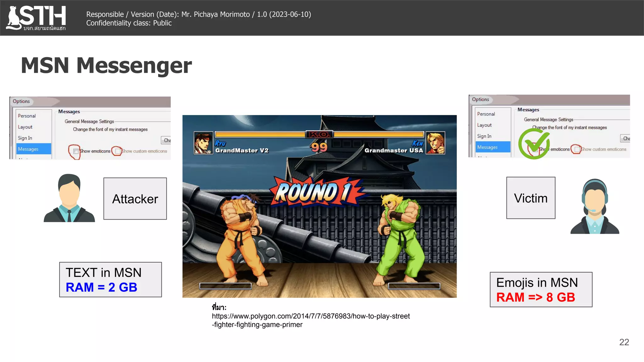644x362 pixels.
Task: Click the green checkmark icon
Action: [534, 144]
